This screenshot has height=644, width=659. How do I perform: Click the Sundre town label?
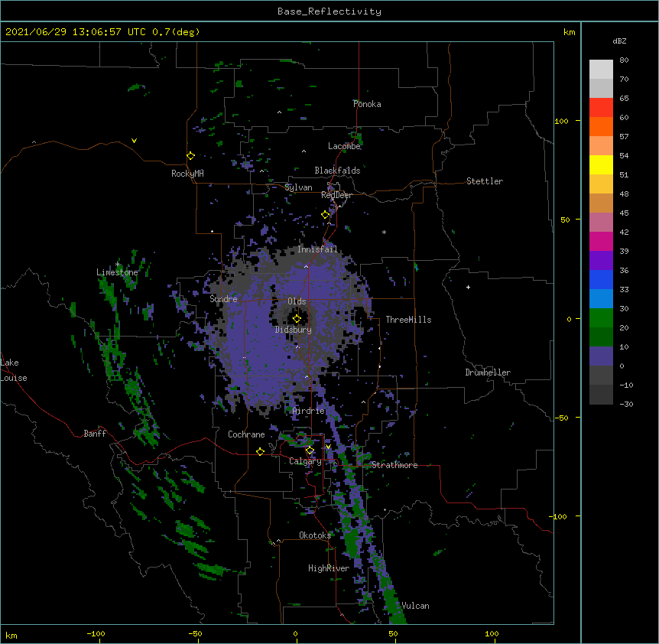pos(223,299)
